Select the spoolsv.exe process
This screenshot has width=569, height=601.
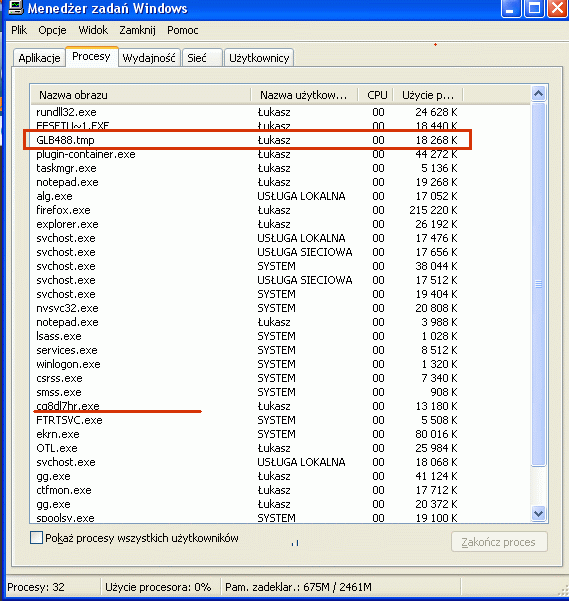click(246, 517)
